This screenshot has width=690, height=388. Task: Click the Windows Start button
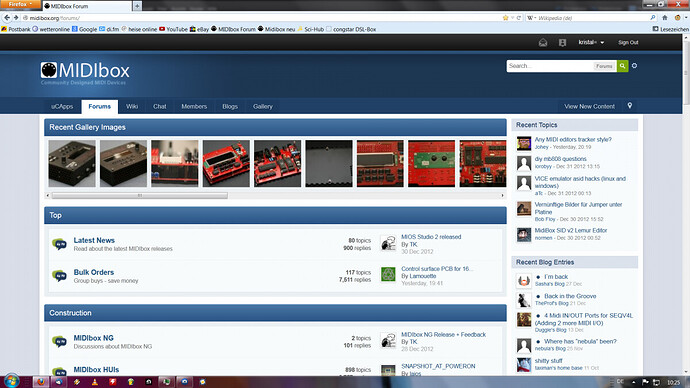(11, 381)
